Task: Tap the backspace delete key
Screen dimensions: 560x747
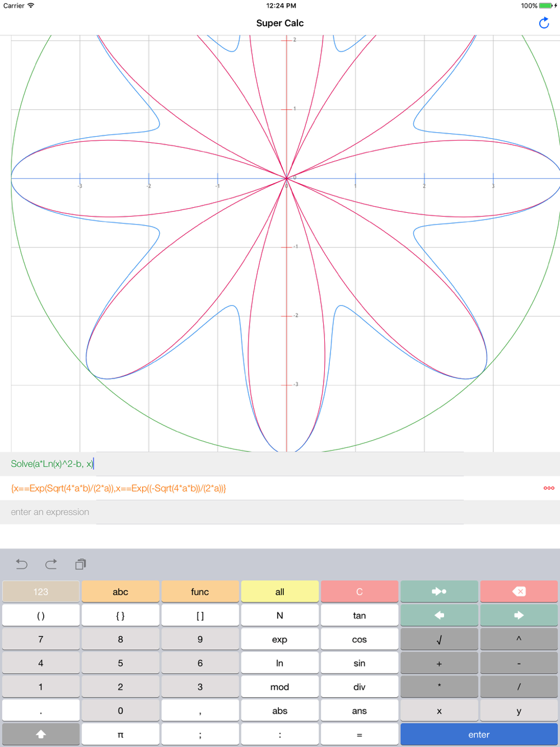Action: (519, 591)
